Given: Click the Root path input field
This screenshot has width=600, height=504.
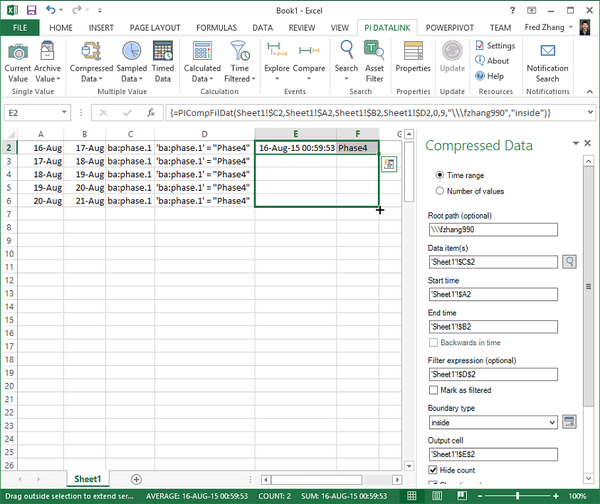Looking at the screenshot, I should [491, 229].
